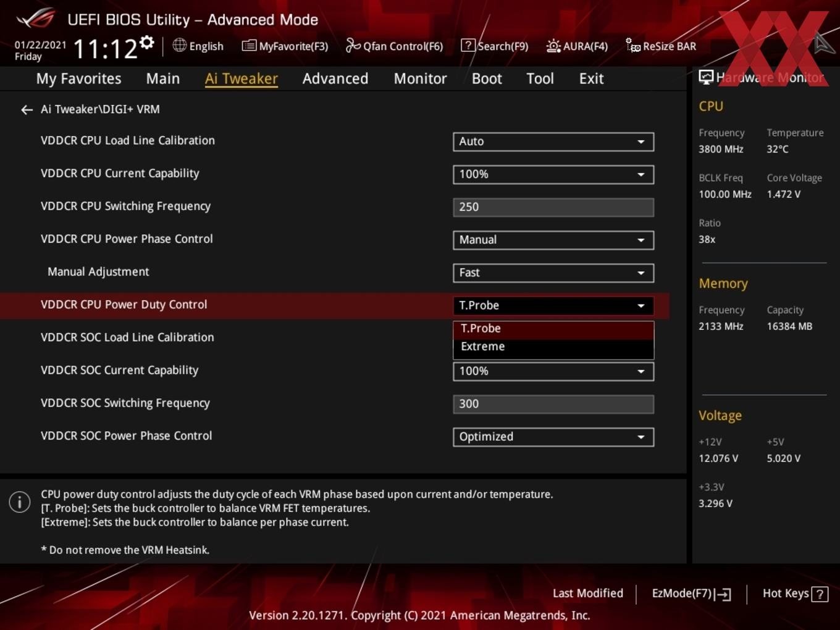Select VDDCR CPU Power Phase Control label
The width and height of the screenshot is (840, 630).
coord(127,239)
